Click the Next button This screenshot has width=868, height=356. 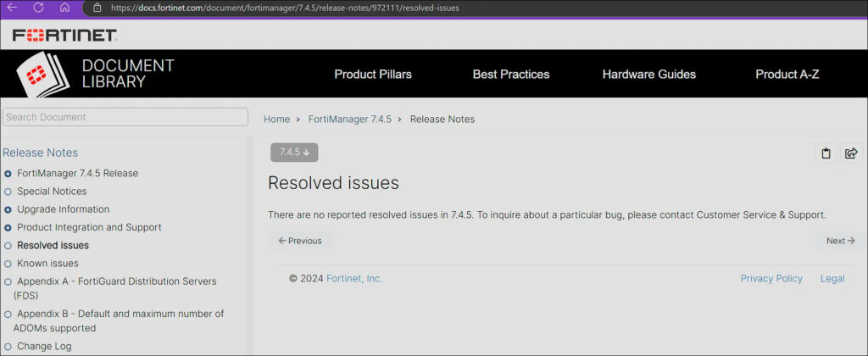[840, 241]
